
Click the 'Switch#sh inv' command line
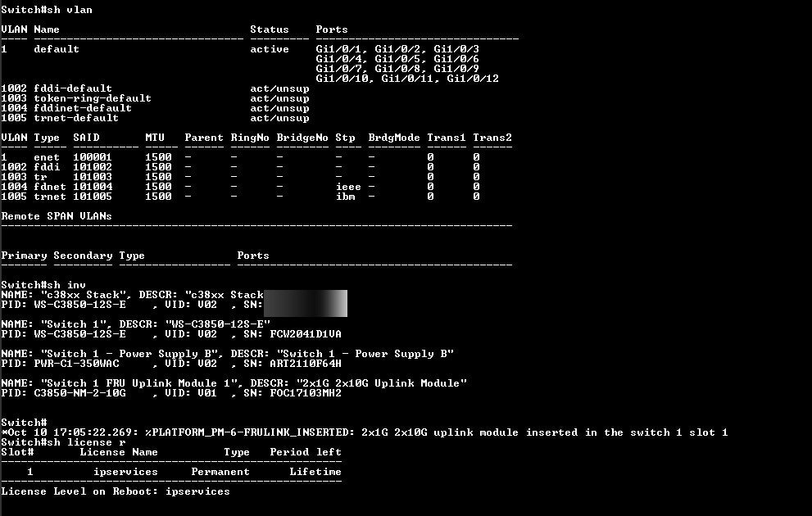click(x=43, y=285)
